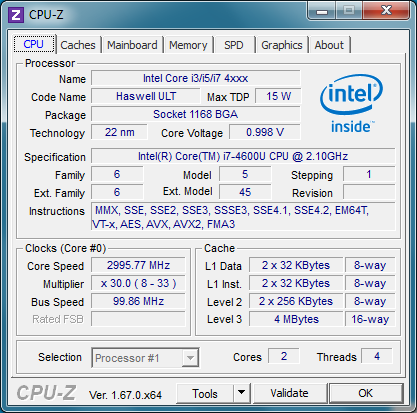Click the processor Name field value
This screenshot has width=417, height=413.
pyautogui.click(x=196, y=78)
